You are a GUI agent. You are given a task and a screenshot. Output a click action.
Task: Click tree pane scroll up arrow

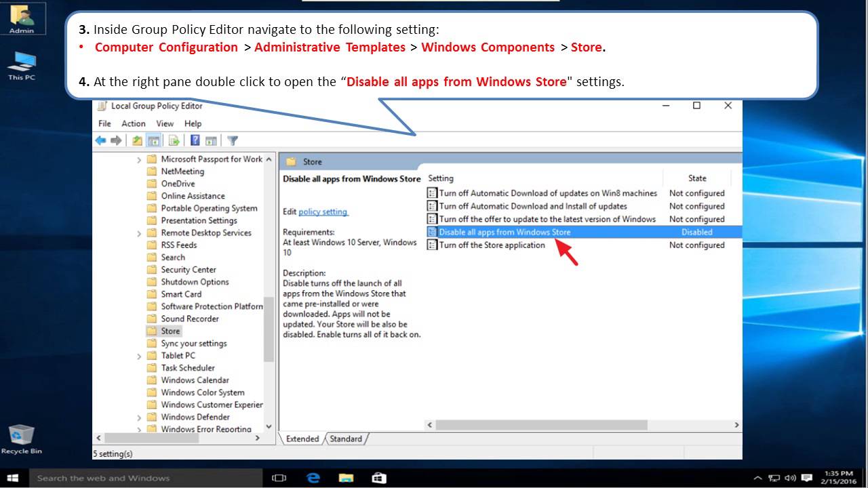point(269,159)
